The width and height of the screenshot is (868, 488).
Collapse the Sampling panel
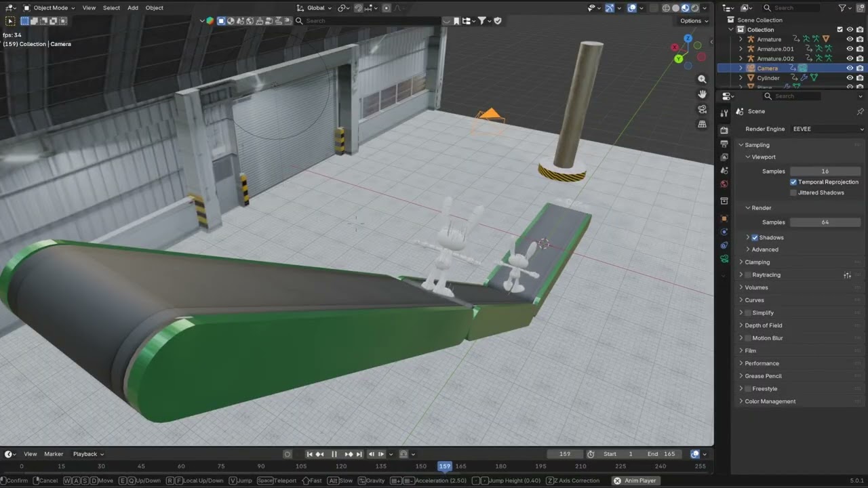[741, 145]
